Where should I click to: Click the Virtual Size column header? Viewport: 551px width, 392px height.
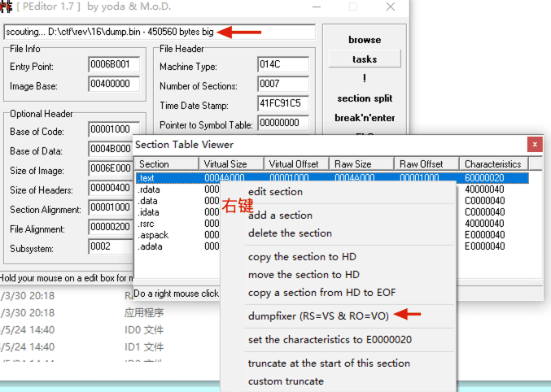coord(231,164)
